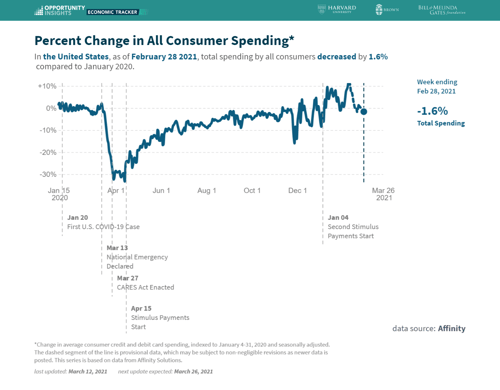Click the Bill & Melinda Gates Foundation logo

(x=442, y=10)
